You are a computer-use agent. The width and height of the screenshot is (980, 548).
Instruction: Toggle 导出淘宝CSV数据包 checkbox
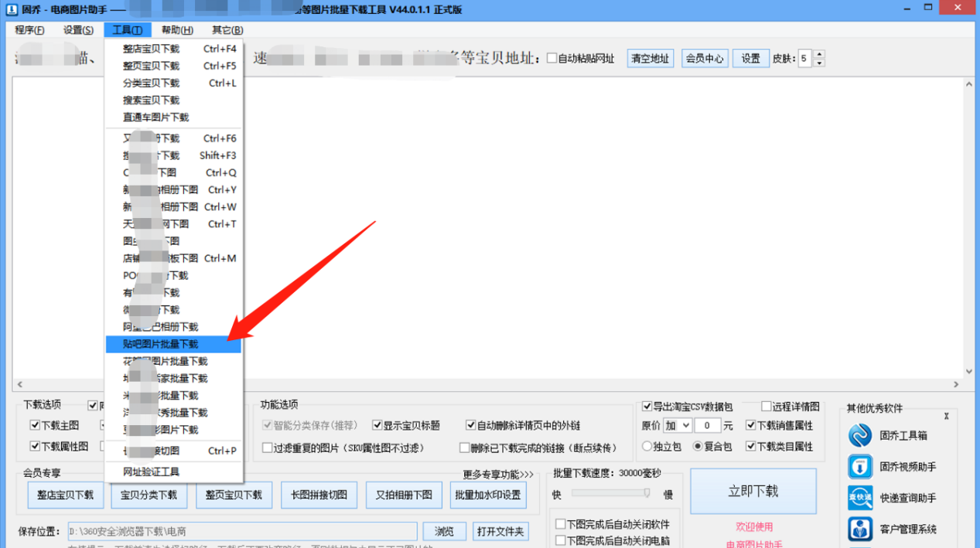(647, 407)
